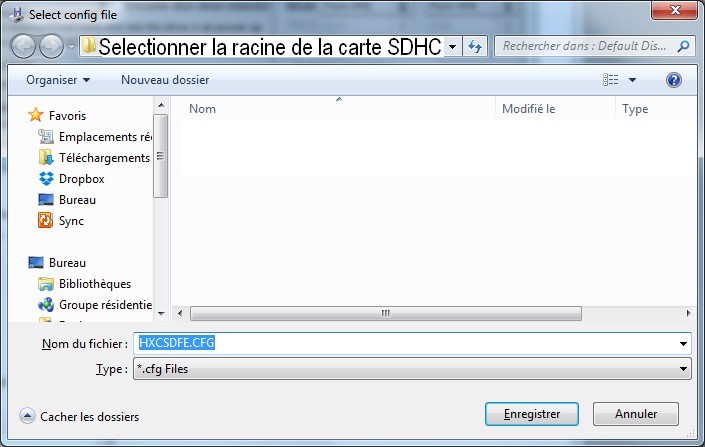Image resolution: width=705 pixels, height=447 pixels.
Task: Click the horizontal scrollbar thumb
Action: [x=386, y=313]
